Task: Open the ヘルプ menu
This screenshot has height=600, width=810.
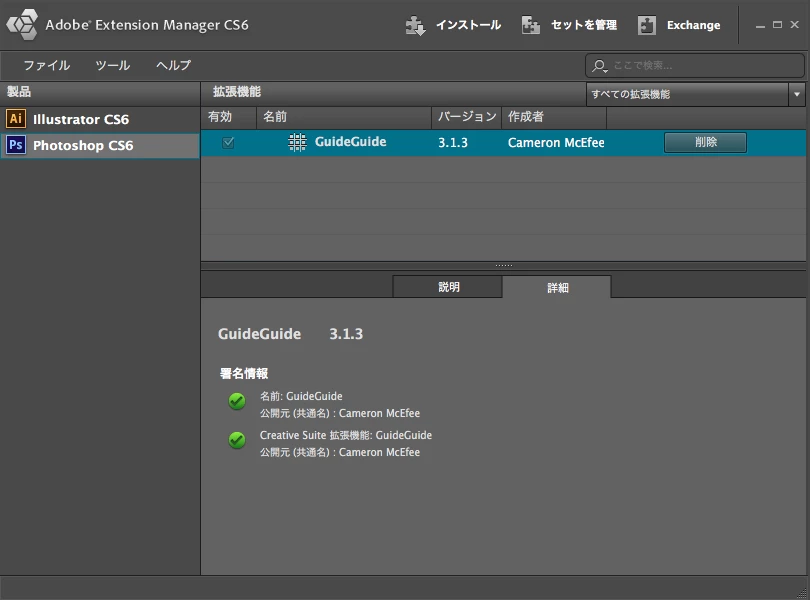Action: tap(173, 65)
